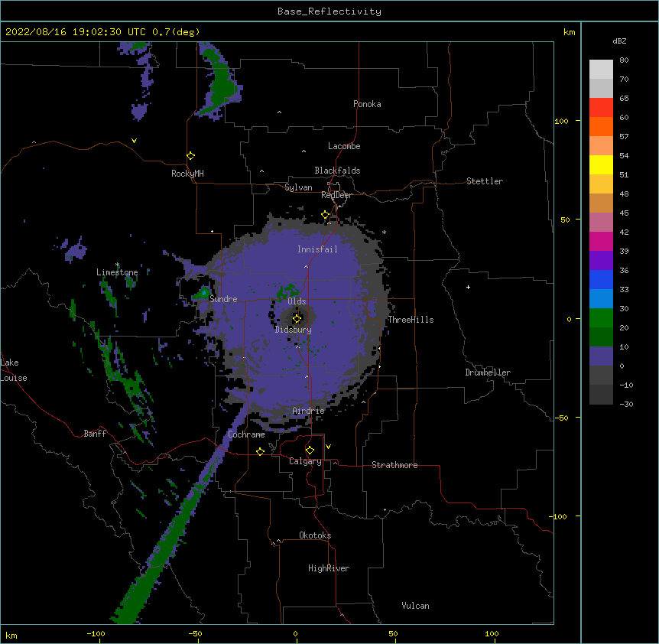The height and width of the screenshot is (644, 659).
Task: Click the blue echo core west of Sundre
Action: point(204,291)
